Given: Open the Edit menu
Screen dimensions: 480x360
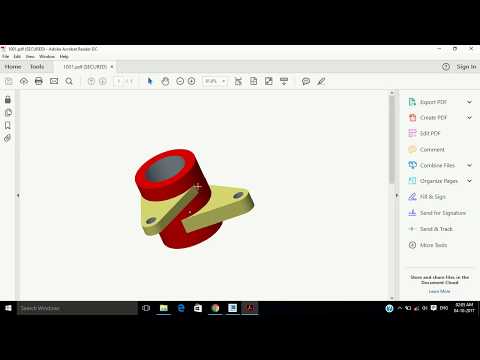Looking at the screenshot, I should pos(17,56).
